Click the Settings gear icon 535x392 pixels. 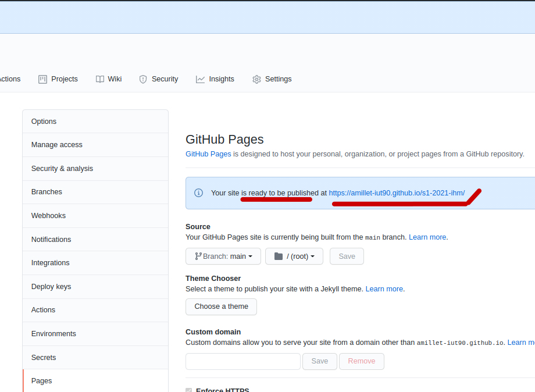point(256,79)
